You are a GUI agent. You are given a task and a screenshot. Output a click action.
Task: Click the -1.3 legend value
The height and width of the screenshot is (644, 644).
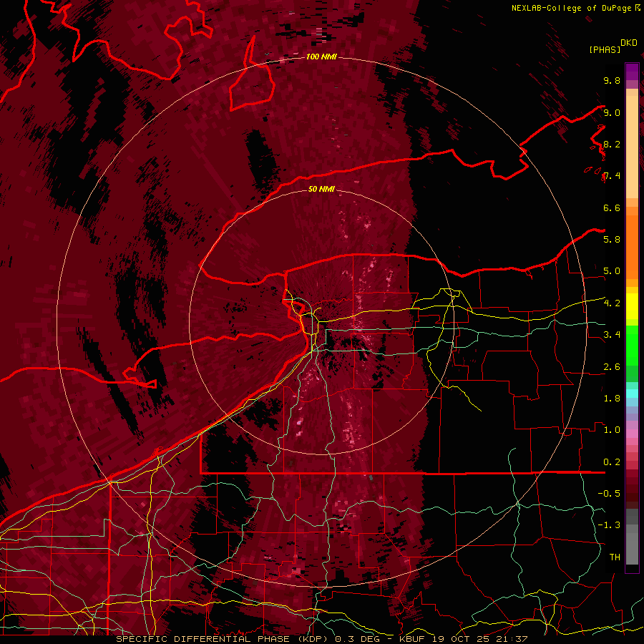point(609,525)
